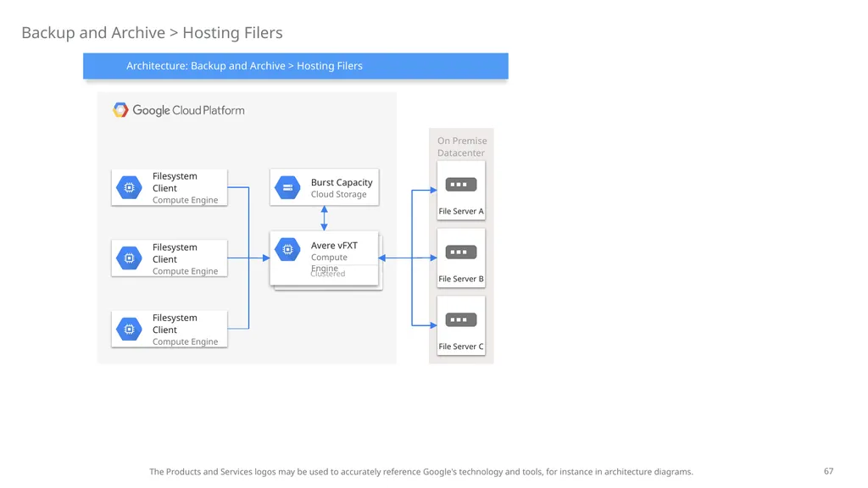The image size is (868, 488).
Task: Click the 'Compute Engine' subtitle on the bottom client card
Action: (185, 341)
